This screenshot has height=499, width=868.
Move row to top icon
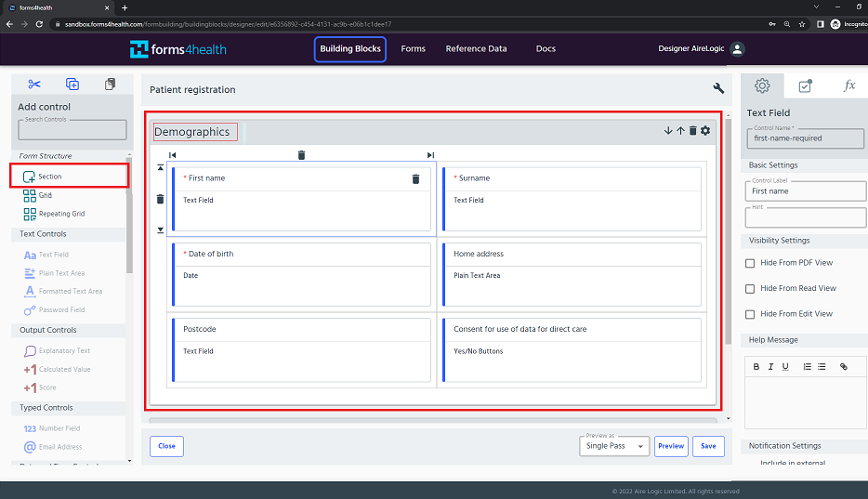tap(160, 167)
